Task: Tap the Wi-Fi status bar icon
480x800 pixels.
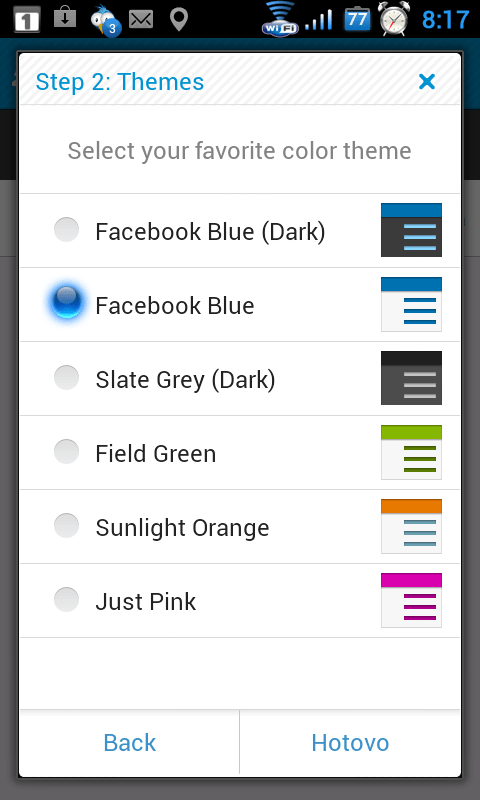Action: click(x=280, y=19)
